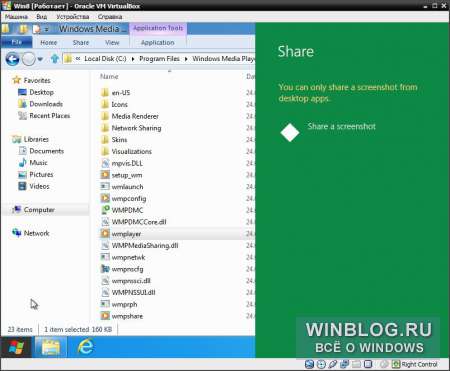
Task: Select the WMPNSSUI.dll file icon
Action: pos(105,292)
